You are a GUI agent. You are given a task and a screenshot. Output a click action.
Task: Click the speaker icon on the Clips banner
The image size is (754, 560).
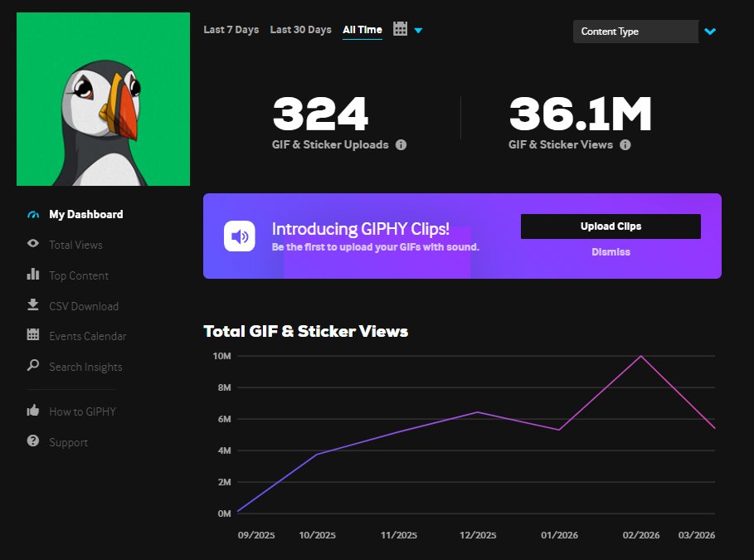[240, 235]
